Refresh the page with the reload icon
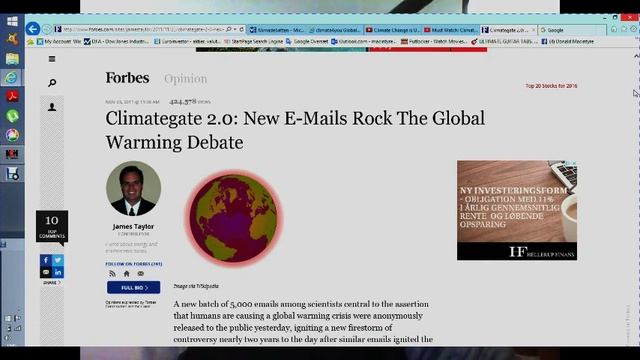 242,29
